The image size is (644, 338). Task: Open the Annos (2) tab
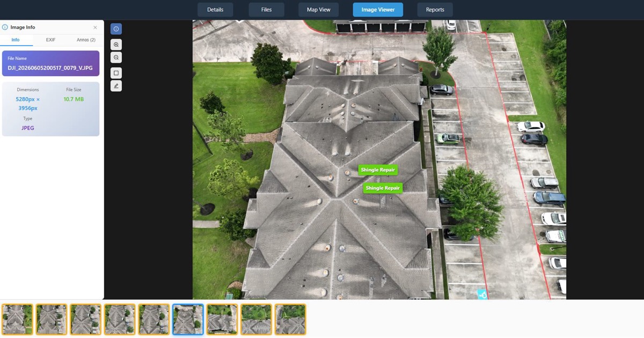point(86,40)
